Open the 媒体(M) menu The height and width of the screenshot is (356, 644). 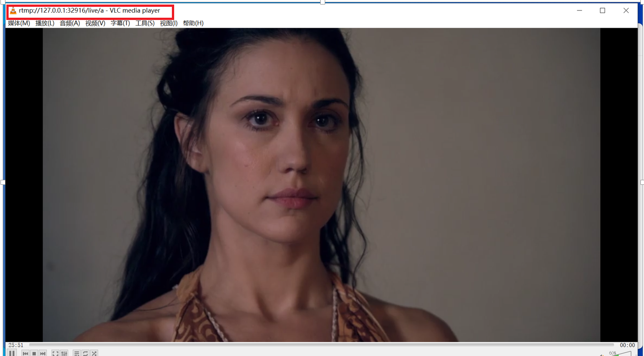click(19, 23)
